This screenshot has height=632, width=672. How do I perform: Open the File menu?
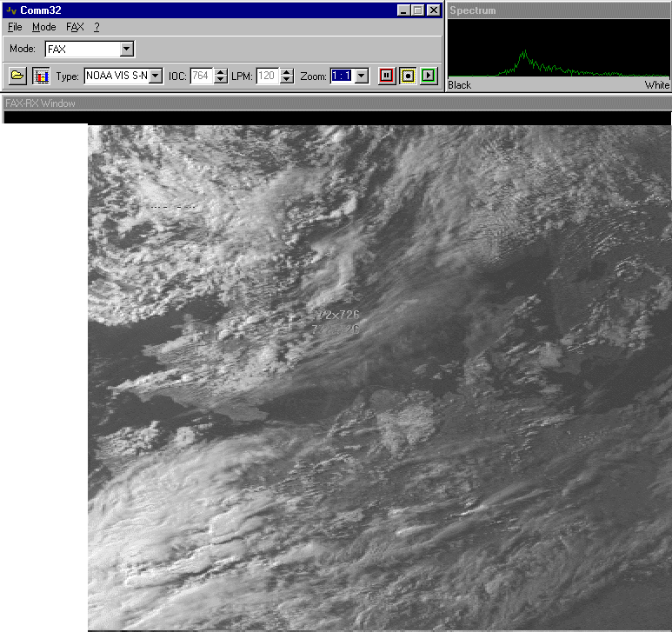pyautogui.click(x=15, y=27)
